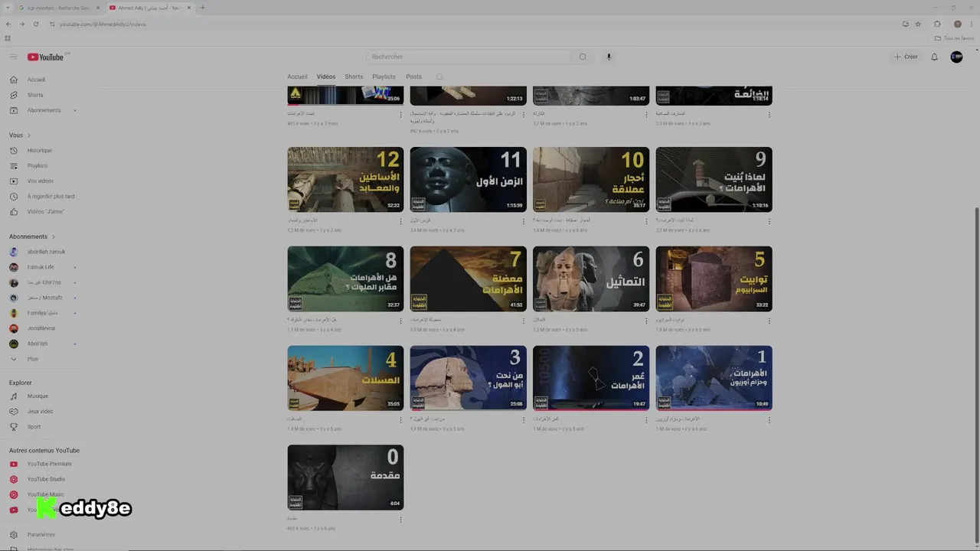Reload the page with the refresh icon
Screen dimensions: 980x551
35,24
